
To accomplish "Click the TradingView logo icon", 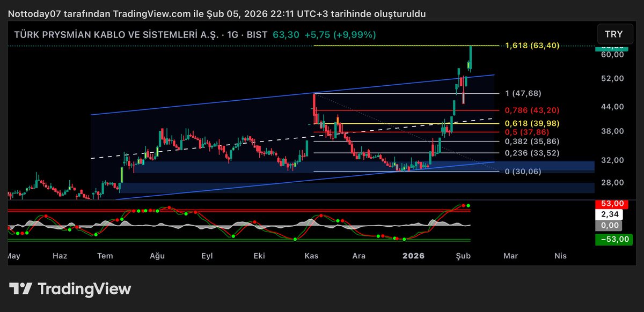I will tap(20, 289).
